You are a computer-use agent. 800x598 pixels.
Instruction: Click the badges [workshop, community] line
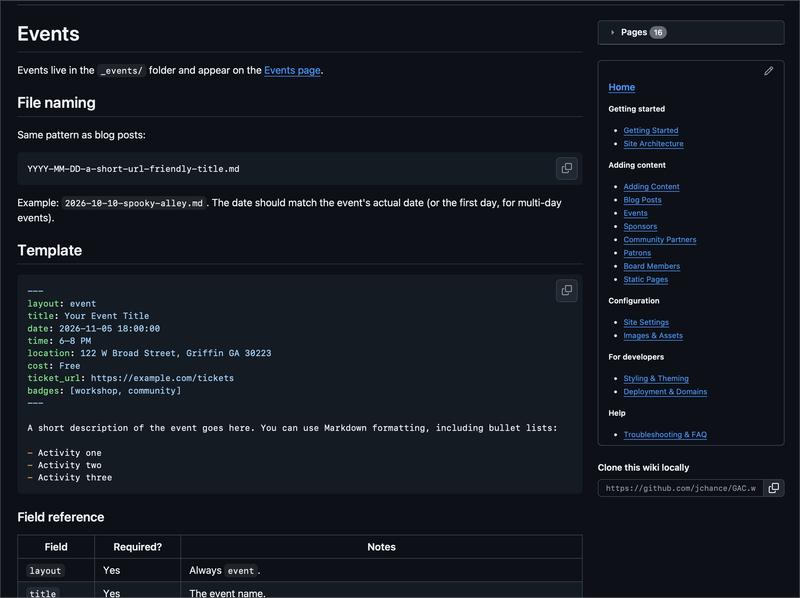point(104,391)
